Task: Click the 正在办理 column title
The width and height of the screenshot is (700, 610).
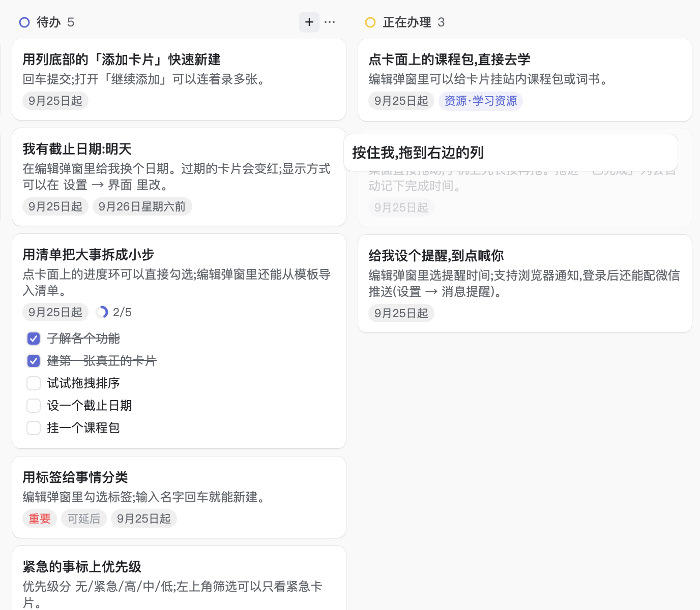Action: coord(407,22)
